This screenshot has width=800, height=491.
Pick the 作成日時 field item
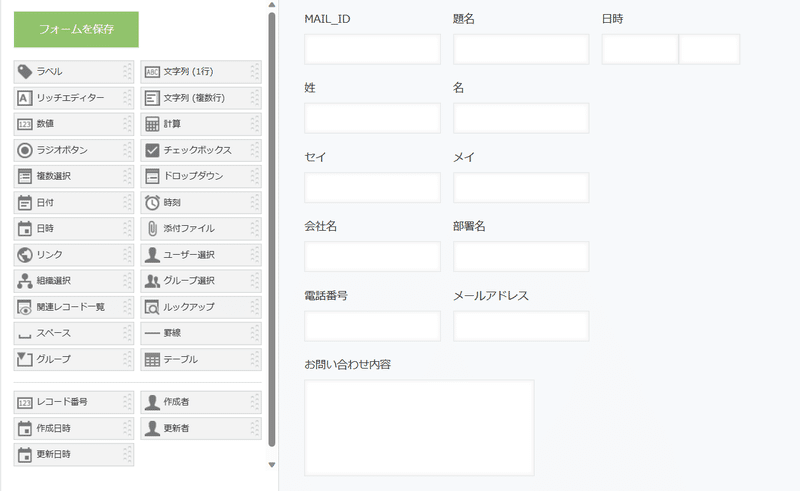pyautogui.click(x=73, y=428)
